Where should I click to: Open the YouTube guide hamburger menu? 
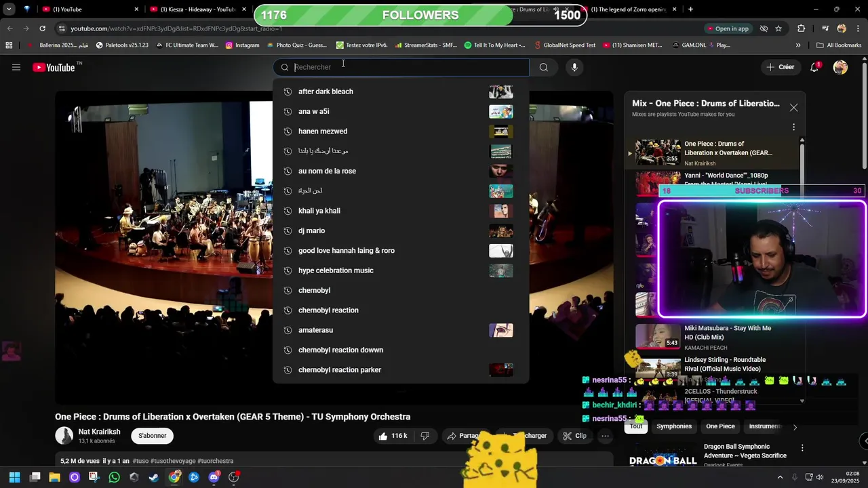tap(16, 67)
